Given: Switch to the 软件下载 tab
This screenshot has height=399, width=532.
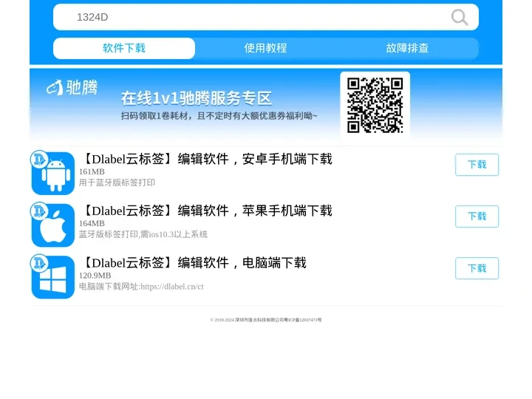Looking at the screenshot, I should [x=124, y=48].
